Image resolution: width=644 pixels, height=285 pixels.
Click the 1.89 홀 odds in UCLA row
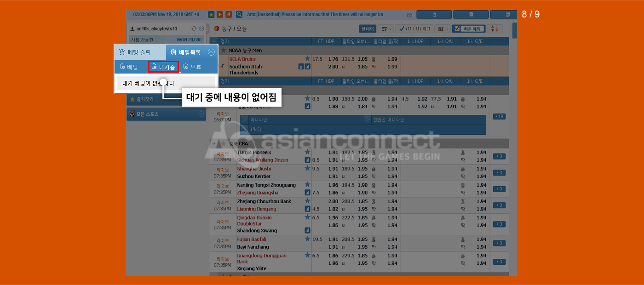[x=392, y=59]
